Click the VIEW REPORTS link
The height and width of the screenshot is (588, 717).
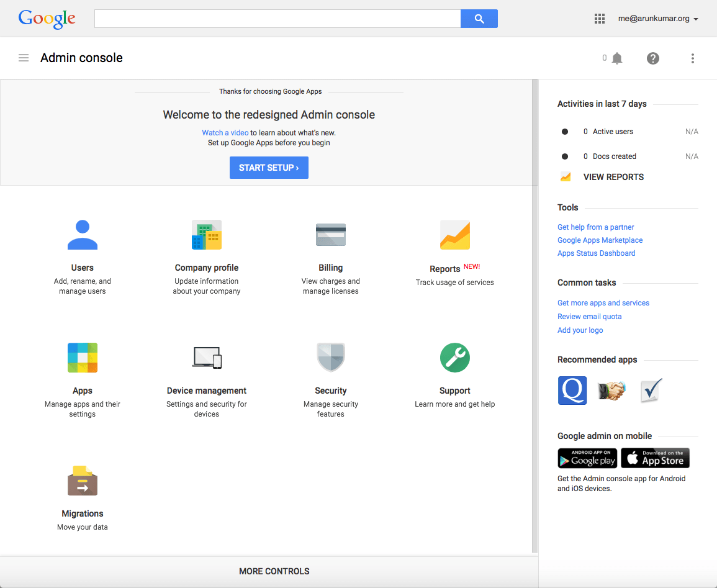[x=613, y=177]
